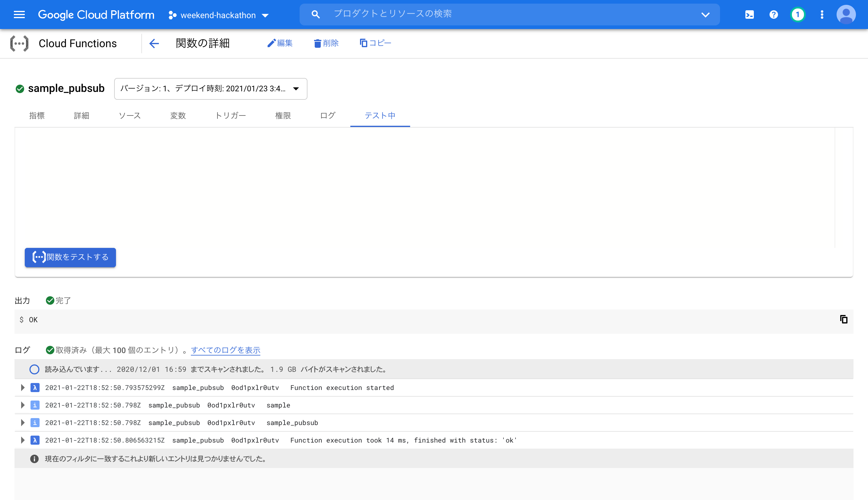Copy the output with the copy icon
This screenshot has height=500, width=868.
point(844,320)
